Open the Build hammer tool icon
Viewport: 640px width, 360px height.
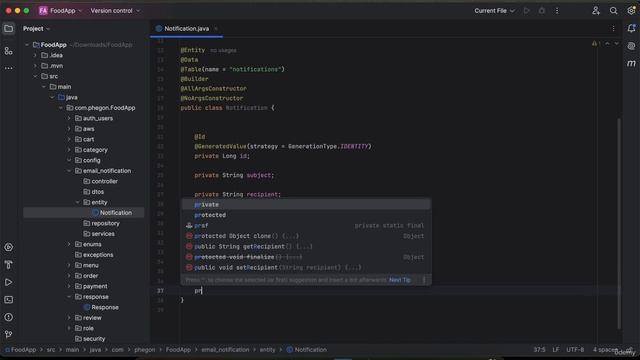point(9,265)
